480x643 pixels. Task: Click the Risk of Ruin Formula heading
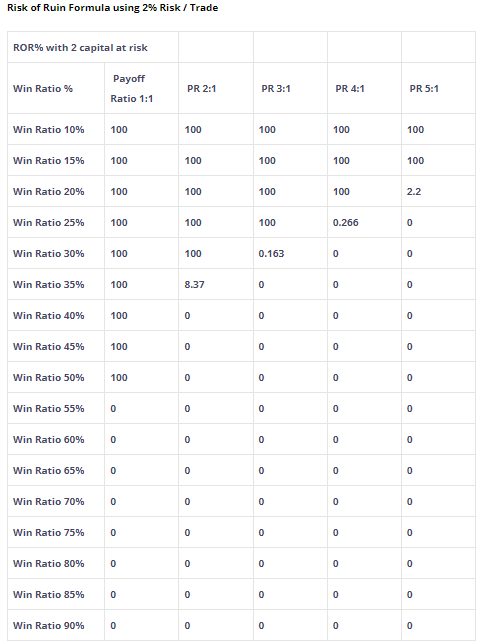click(112, 8)
